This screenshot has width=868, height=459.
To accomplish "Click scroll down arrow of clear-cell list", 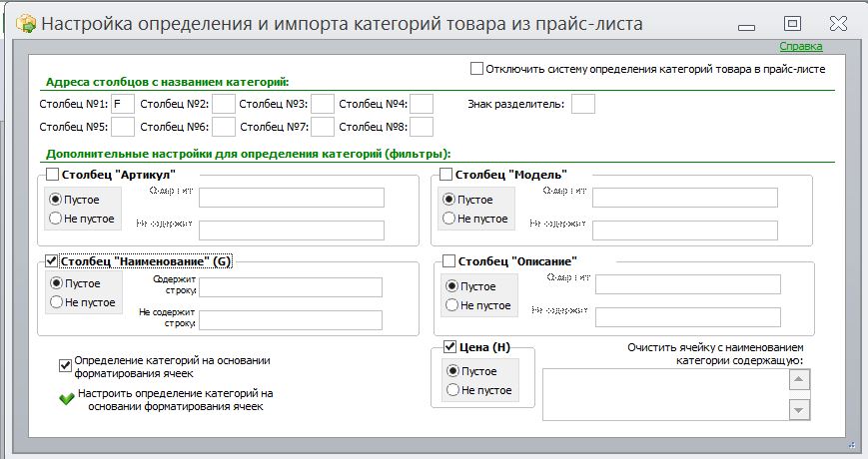I will (x=799, y=410).
